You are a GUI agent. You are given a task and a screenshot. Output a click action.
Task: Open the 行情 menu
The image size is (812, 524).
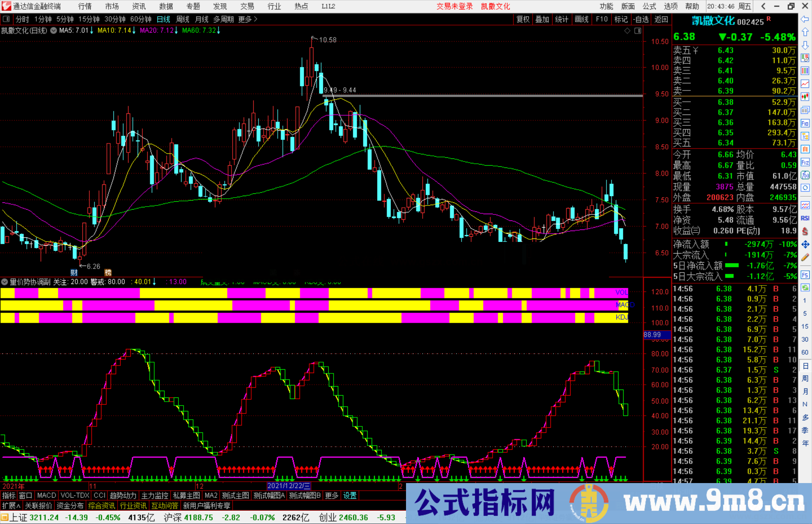point(84,6)
